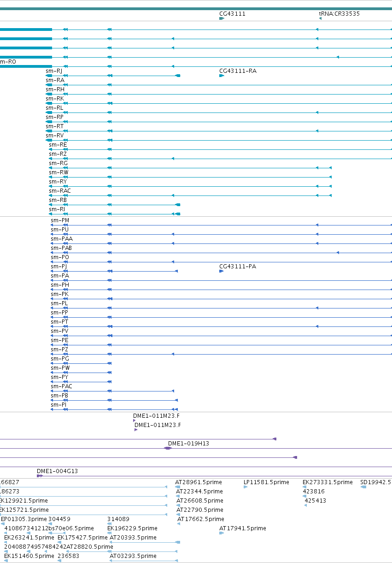This screenshot has height=563, width=392.
Task: Select the AT20393.5prime EST label
Action: point(133,538)
